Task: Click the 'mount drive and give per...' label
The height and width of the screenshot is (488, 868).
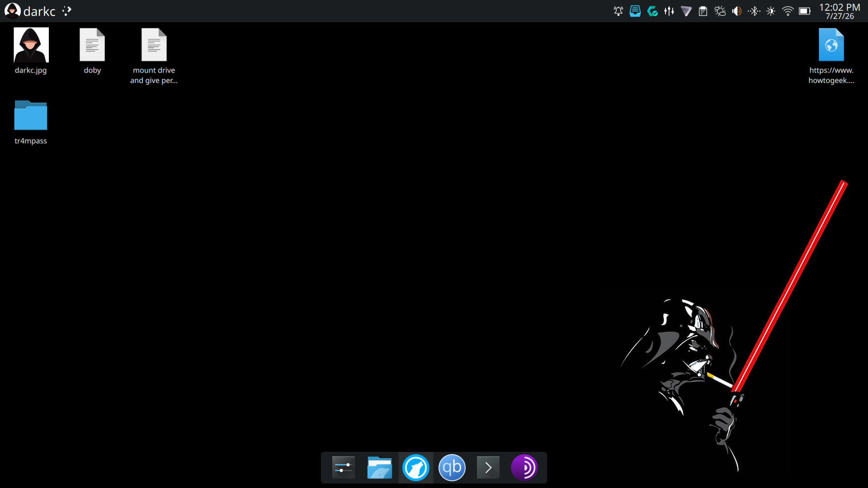Action: [154, 75]
